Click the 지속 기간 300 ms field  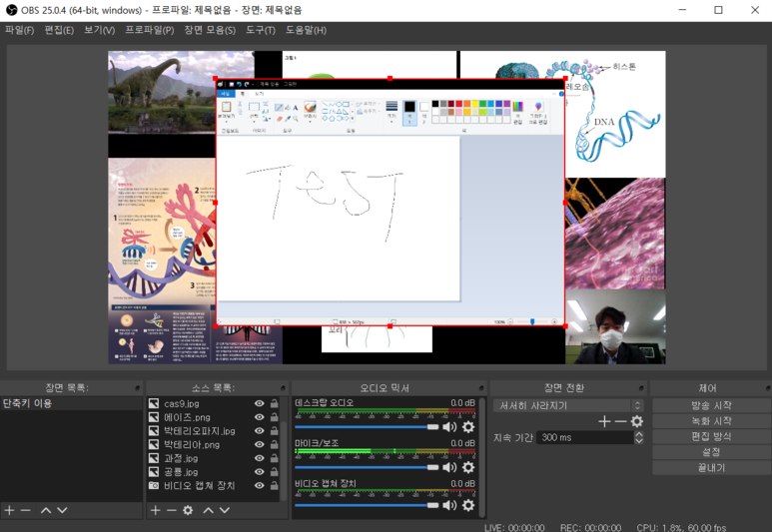coord(584,437)
